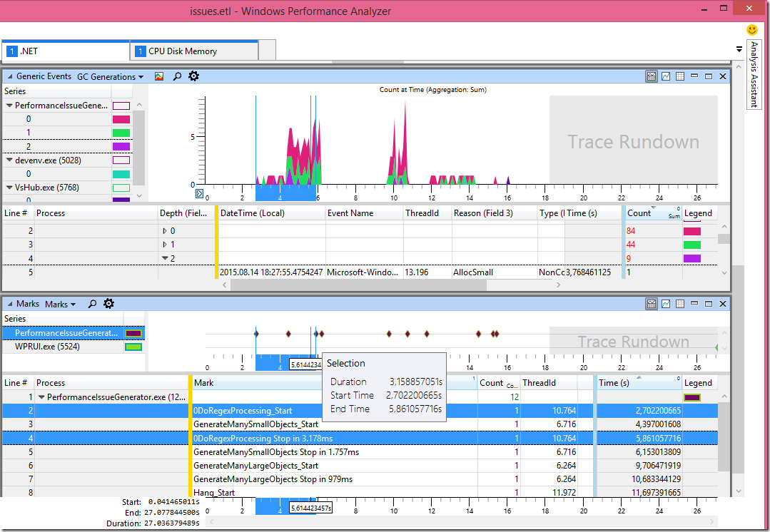770x532 pixels.
Task: Minimize the Marks panel
Action: tap(694, 303)
